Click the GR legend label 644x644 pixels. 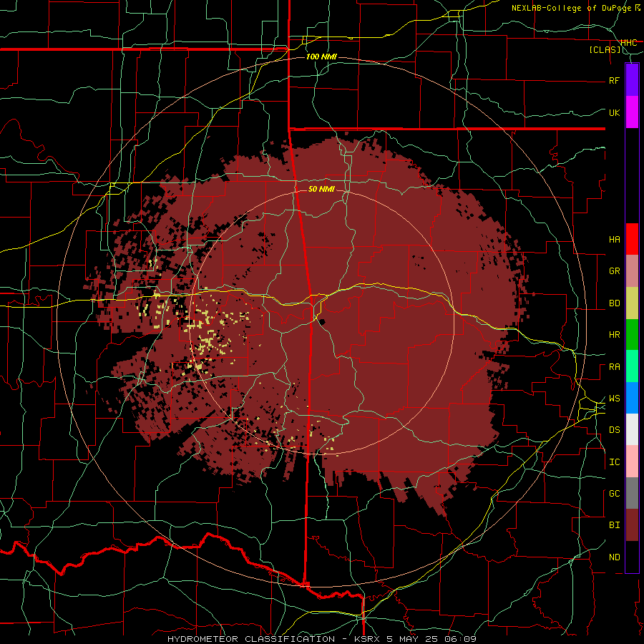click(x=615, y=271)
